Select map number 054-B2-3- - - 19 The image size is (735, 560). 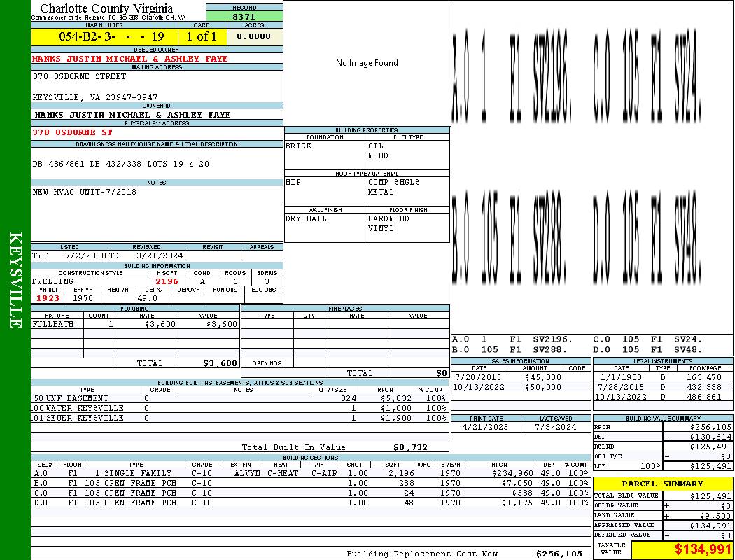(111, 36)
